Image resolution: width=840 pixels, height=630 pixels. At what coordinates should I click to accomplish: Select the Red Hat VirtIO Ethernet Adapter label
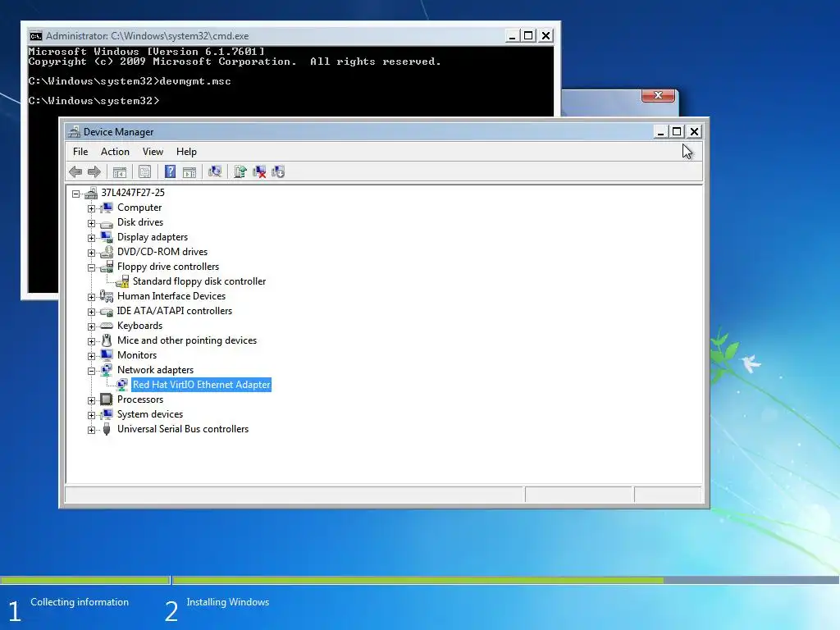click(x=202, y=385)
